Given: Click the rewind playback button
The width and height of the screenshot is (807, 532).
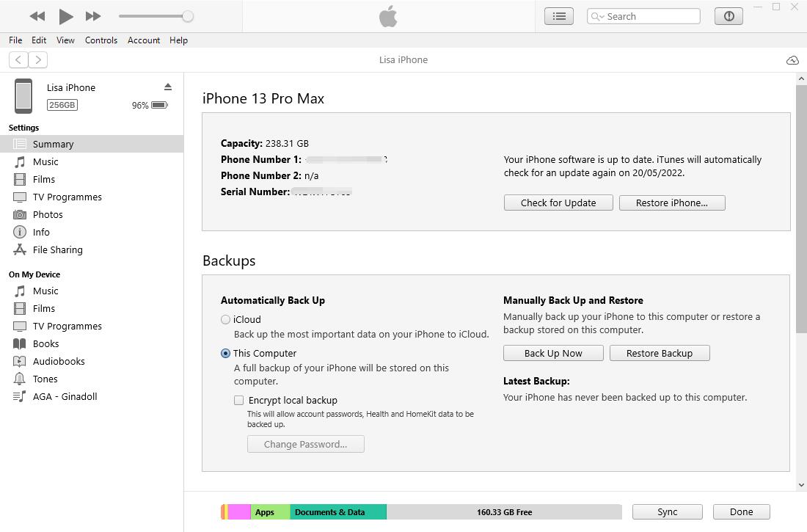Looking at the screenshot, I should tap(37, 16).
